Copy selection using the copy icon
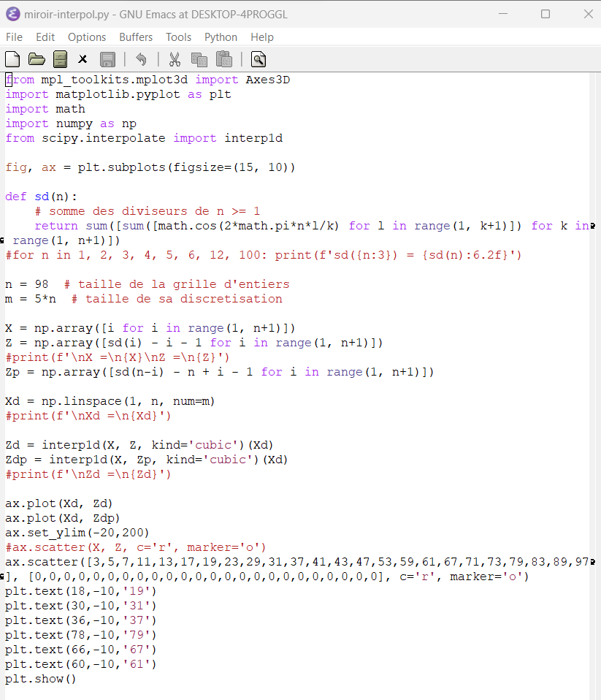 click(x=199, y=59)
